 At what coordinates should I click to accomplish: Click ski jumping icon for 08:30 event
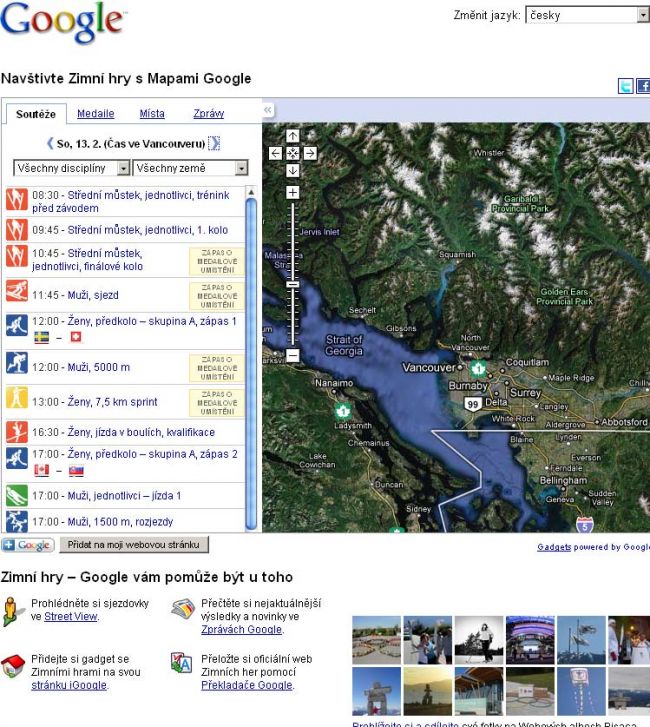click(17, 199)
